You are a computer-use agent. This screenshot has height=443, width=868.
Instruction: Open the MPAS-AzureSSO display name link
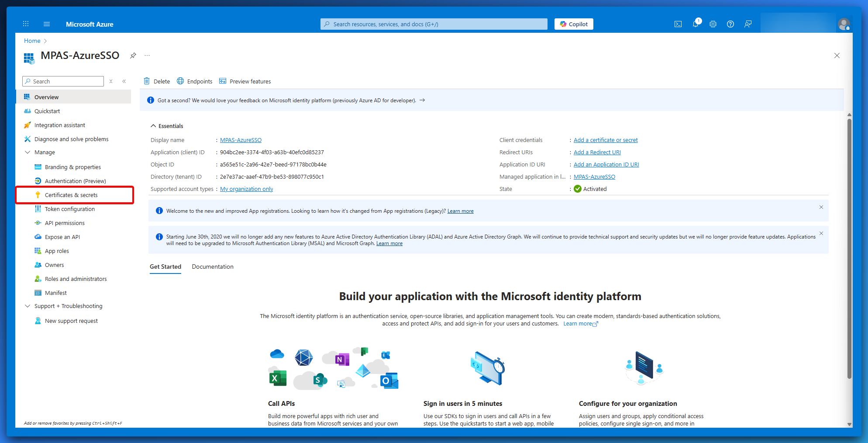pos(241,140)
